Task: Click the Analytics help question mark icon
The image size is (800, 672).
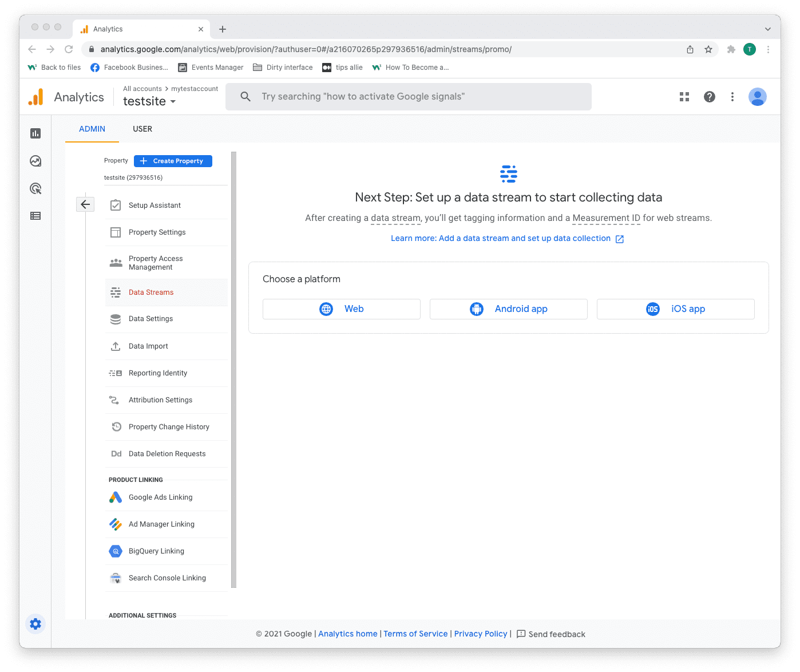Action: [710, 97]
